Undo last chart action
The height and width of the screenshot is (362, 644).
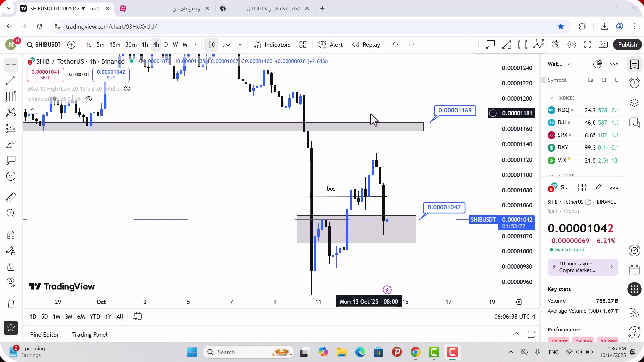coord(396,45)
